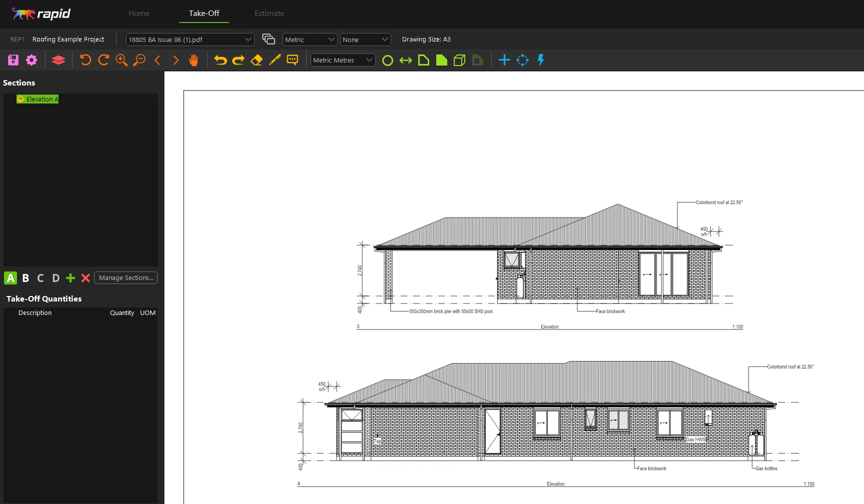Viewport: 864px width, 504px height.
Task: Toggle visibility of Elevation A section
Action: (x=20, y=99)
